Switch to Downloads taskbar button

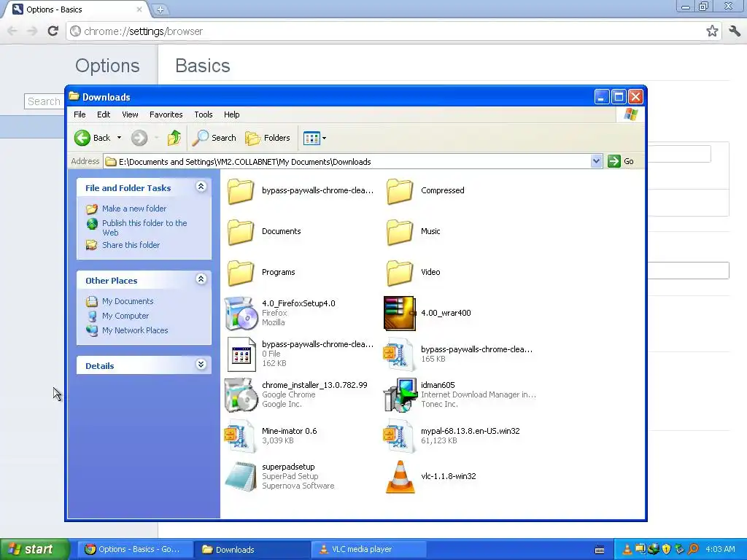click(x=252, y=550)
